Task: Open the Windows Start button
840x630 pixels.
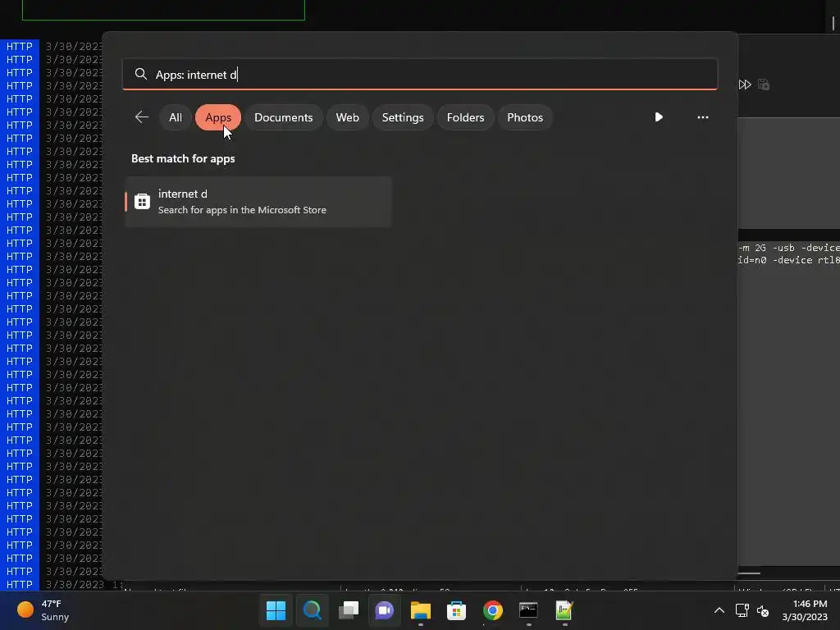Action: coord(276,610)
